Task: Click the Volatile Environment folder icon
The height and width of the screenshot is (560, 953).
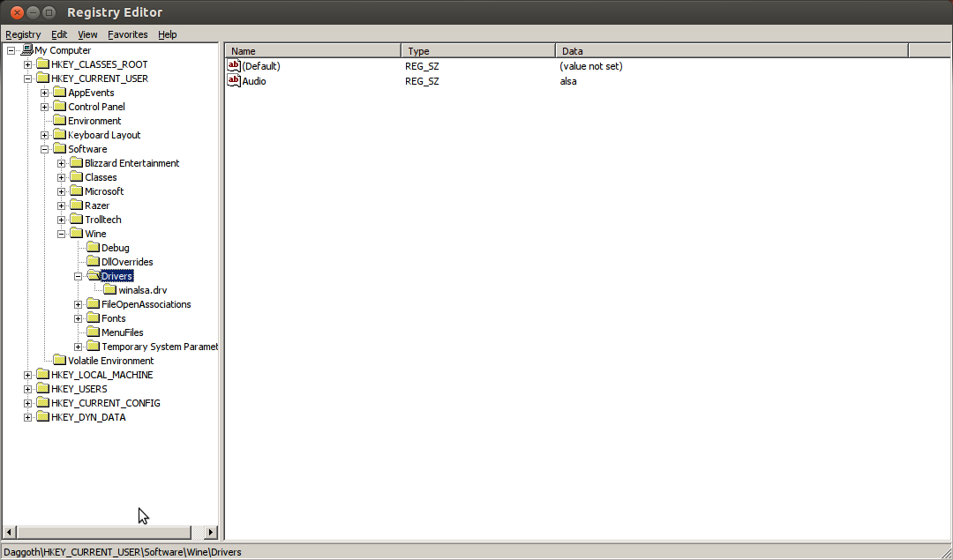Action: pos(60,360)
